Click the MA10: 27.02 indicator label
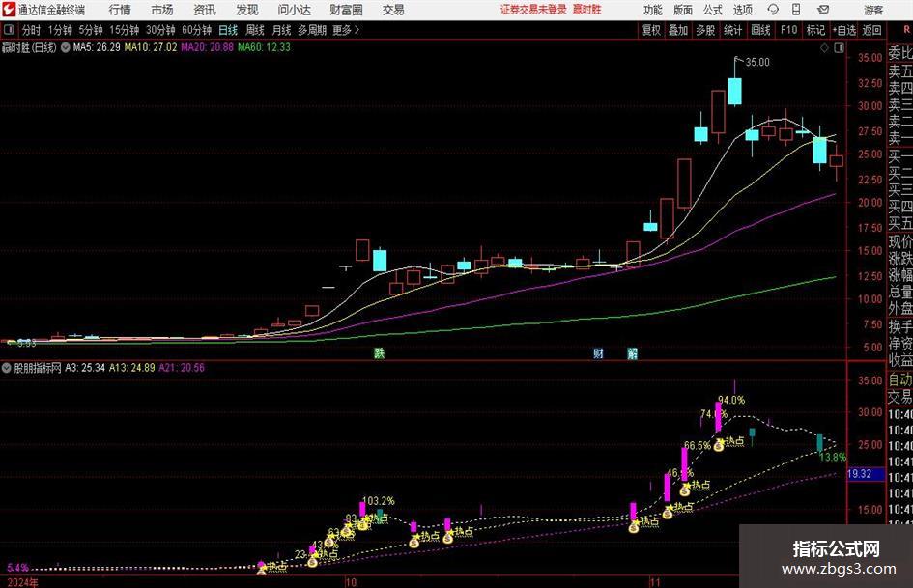The image size is (913, 588). coord(150,47)
